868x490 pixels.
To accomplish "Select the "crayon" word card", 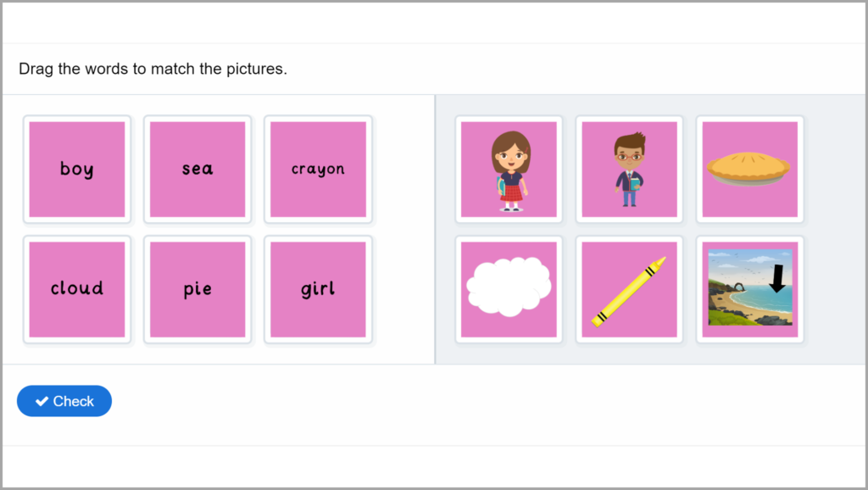I will click(x=318, y=170).
